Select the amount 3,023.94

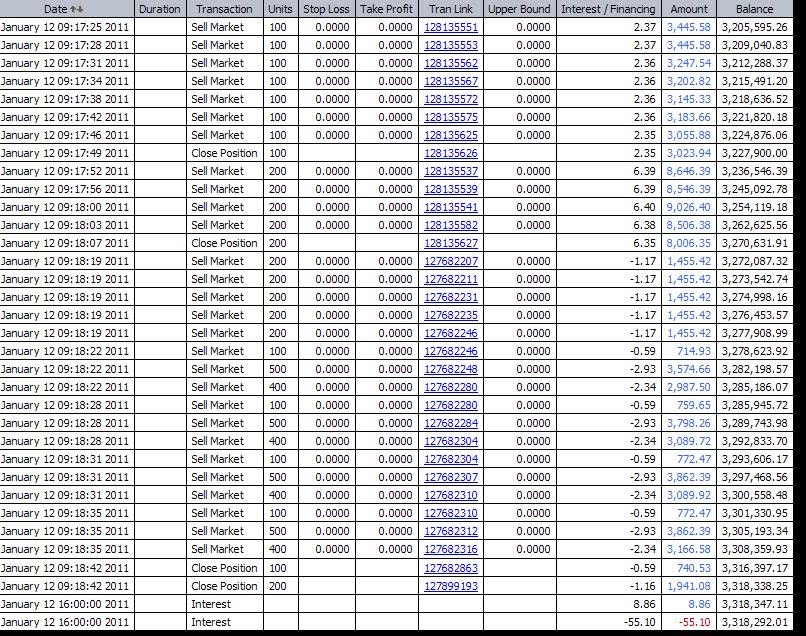coord(689,153)
